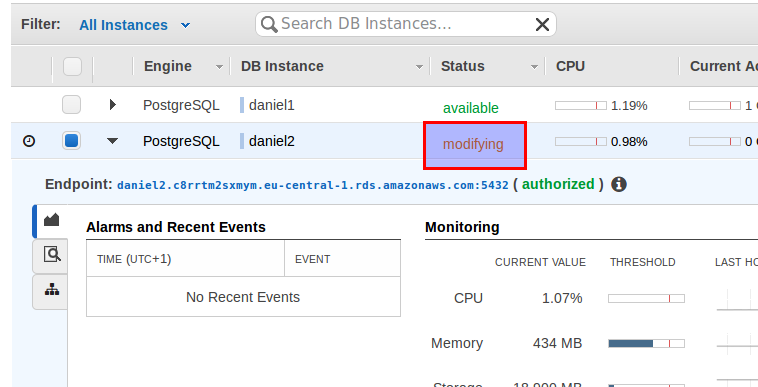This screenshot has height=387, width=758.
Task: Click the Search DB Instances field
Action: pos(406,24)
